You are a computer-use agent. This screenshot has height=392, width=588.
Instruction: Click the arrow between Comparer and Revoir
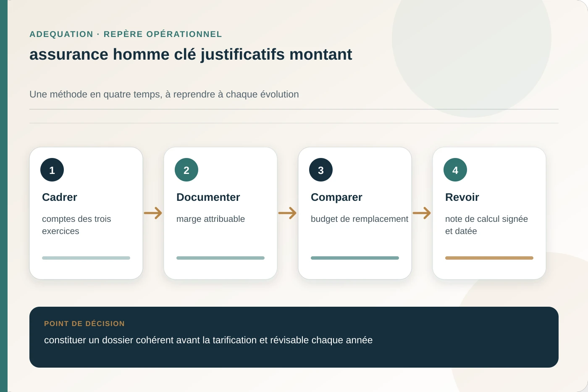tap(422, 213)
